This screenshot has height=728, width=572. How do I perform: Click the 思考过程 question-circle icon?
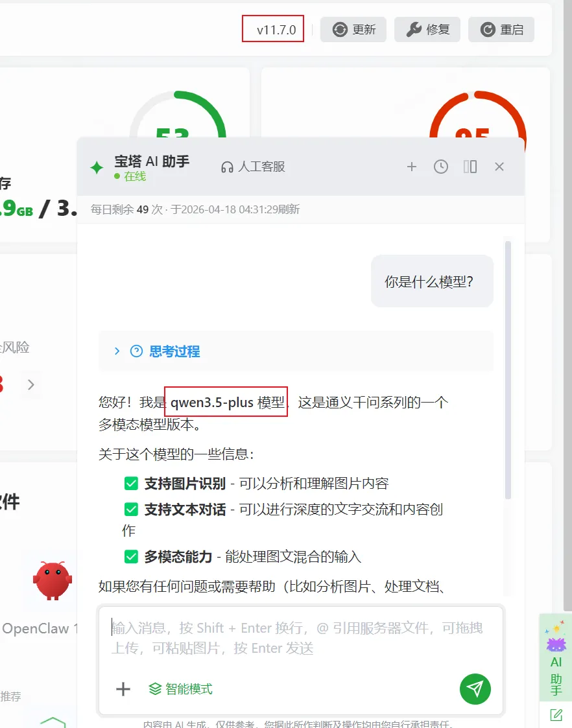pos(136,351)
